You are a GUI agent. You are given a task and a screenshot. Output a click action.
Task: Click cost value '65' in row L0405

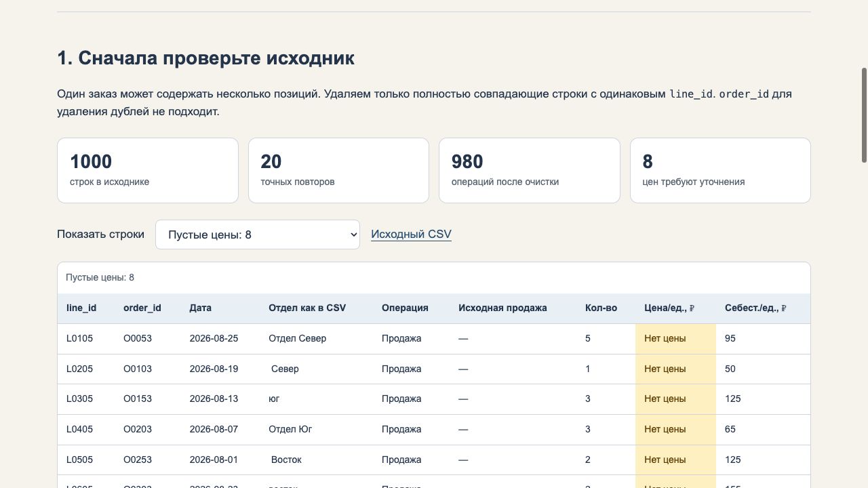click(730, 429)
